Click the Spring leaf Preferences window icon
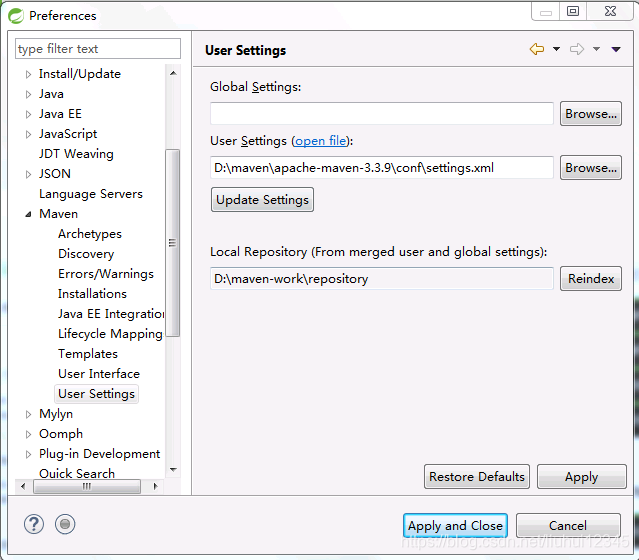Screen dimensions: 639x560 click(16, 15)
